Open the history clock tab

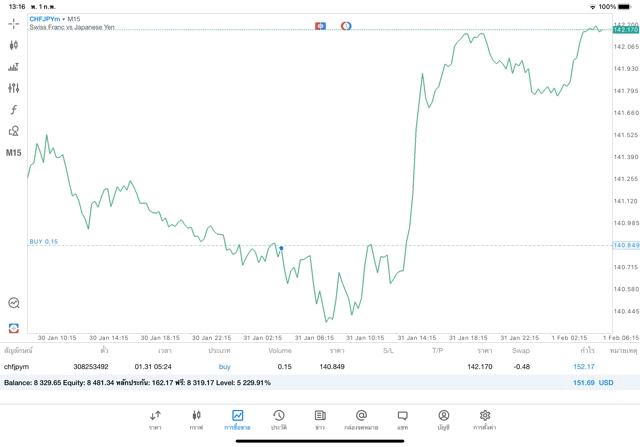coord(279,420)
